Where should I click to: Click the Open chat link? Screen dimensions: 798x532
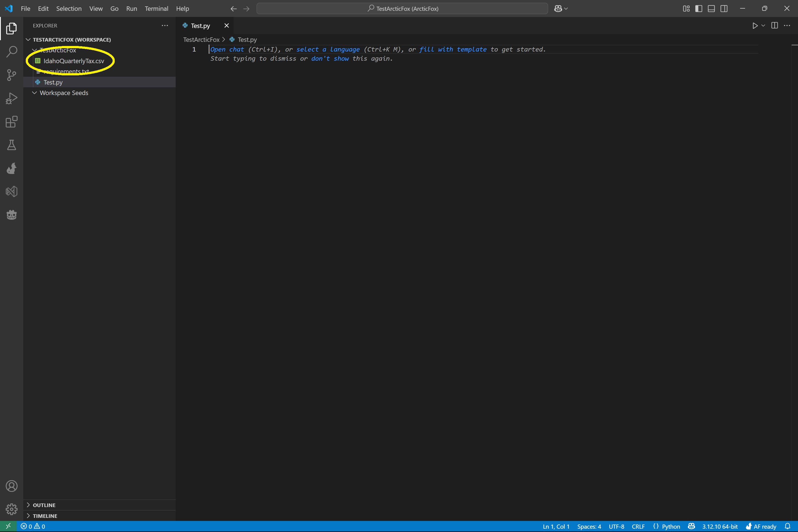coord(227,50)
